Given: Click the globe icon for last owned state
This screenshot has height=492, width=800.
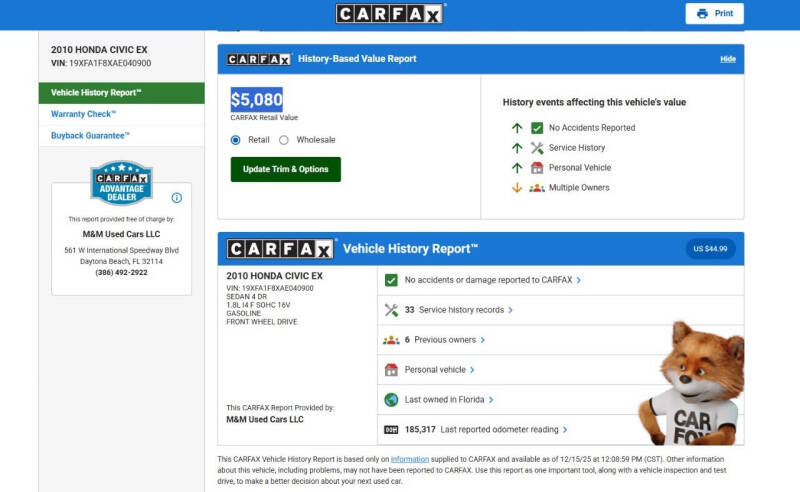Looking at the screenshot, I should coord(391,400).
